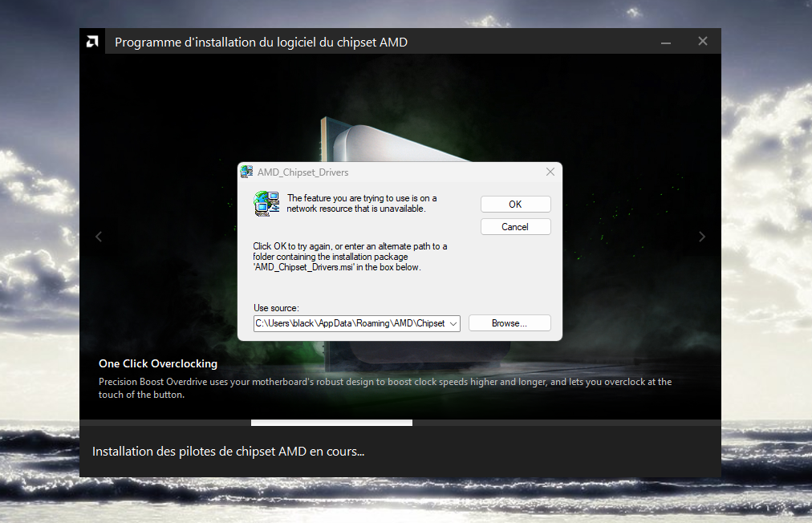This screenshot has height=523, width=812.
Task: Click into the Use source path field
Action: 351,323
